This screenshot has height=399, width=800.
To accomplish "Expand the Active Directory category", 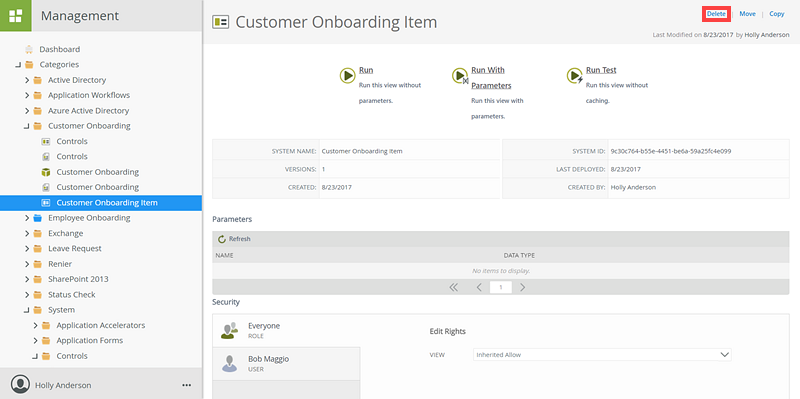I will (x=27, y=80).
